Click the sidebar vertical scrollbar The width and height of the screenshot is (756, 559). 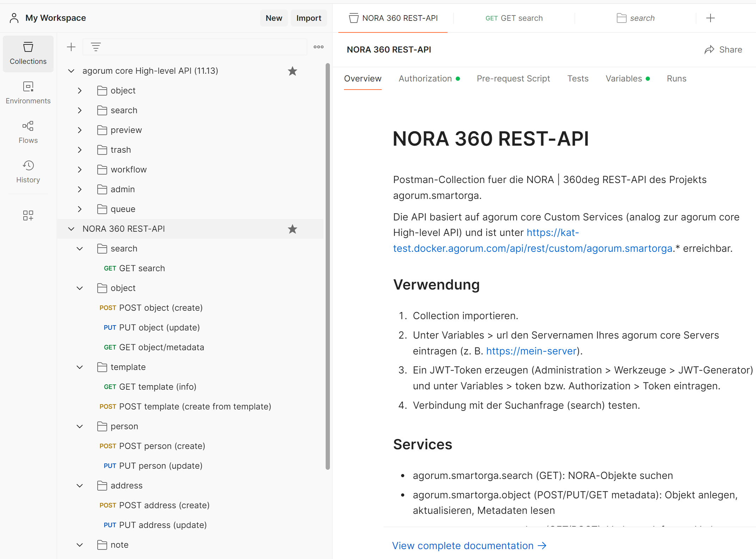pyautogui.click(x=328, y=266)
